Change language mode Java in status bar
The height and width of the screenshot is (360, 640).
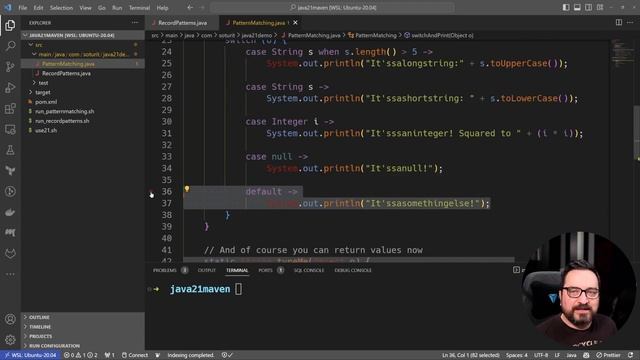click(x=571, y=355)
